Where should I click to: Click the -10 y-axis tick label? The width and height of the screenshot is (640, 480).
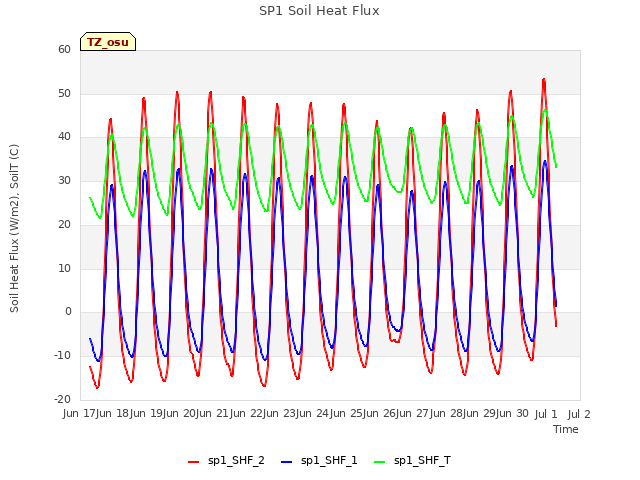62,356
